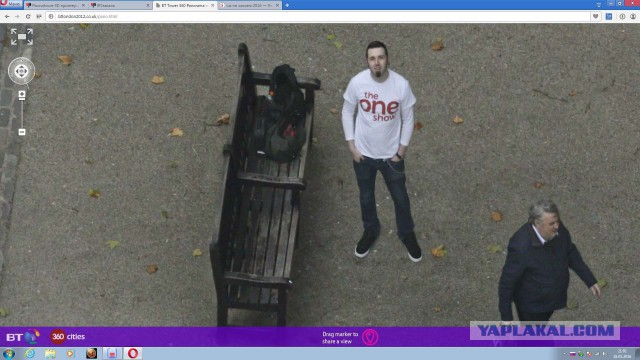The height and width of the screenshot is (360, 640).
Task: Select the BT Tower 360 Panorama tab
Action: [x=184, y=5]
